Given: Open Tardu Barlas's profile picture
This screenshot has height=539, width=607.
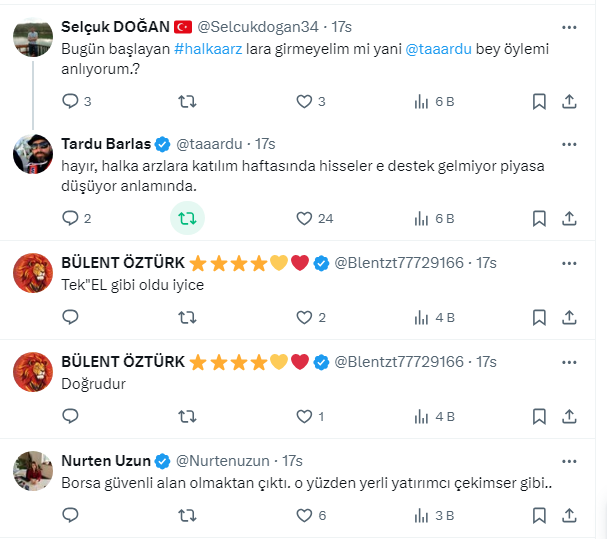Looking at the screenshot, I should click(33, 153).
